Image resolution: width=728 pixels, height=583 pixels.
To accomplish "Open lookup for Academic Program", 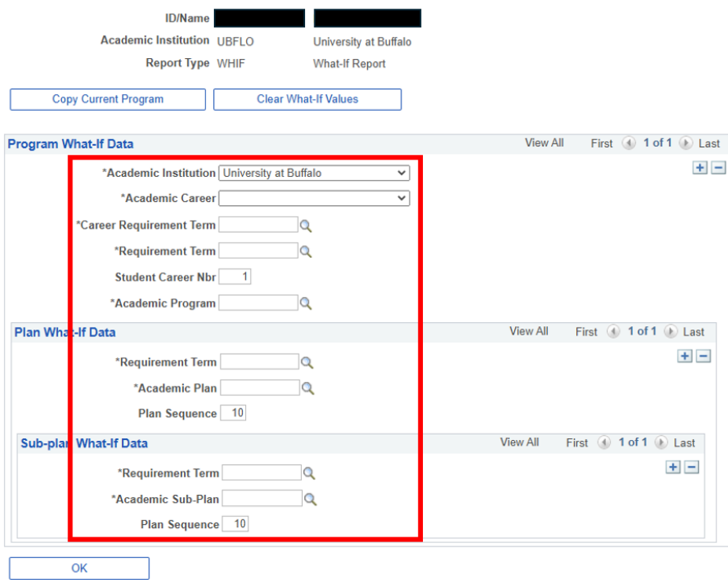I will point(306,304).
